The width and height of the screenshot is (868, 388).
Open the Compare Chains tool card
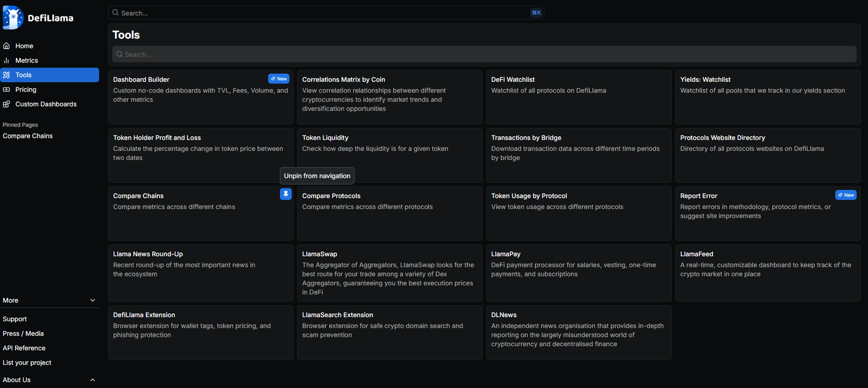(x=201, y=214)
